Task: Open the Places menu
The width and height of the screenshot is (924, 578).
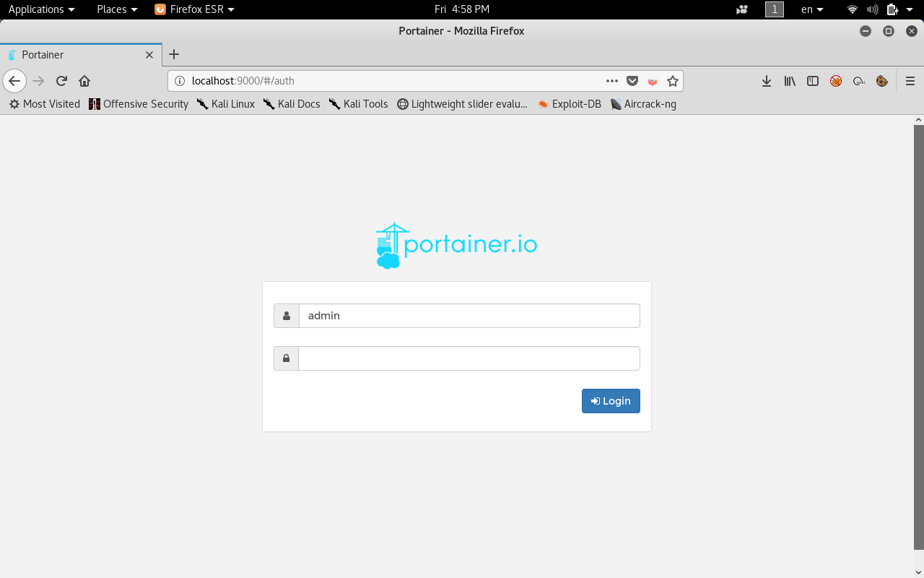Action: pos(117,9)
